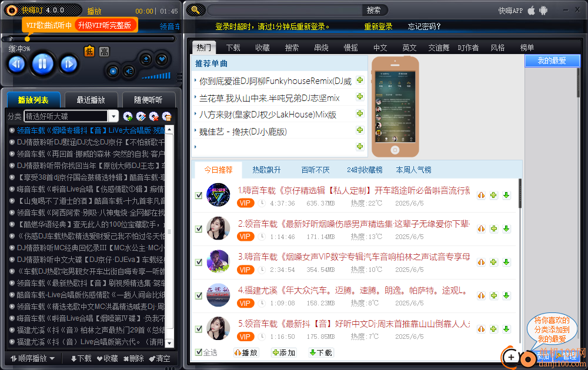Click the Apple app download icon
This screenshot has height=370, width=588.
pos(532,11)
